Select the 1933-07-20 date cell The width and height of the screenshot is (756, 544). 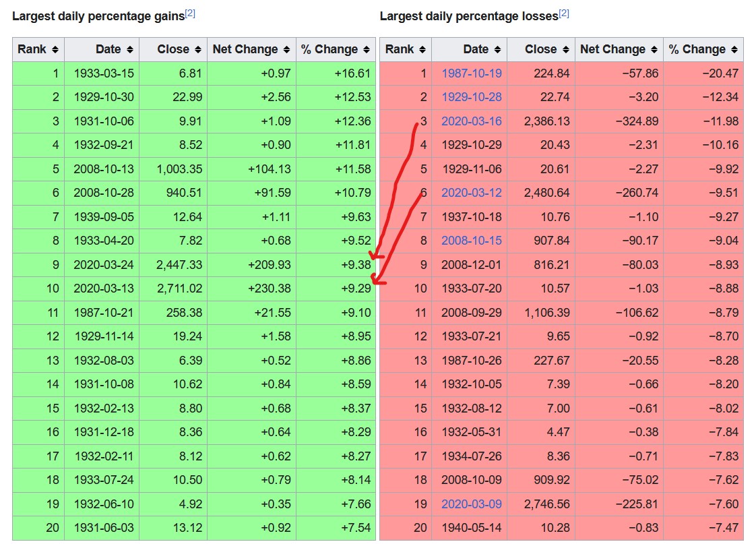(x=469, y=289)
